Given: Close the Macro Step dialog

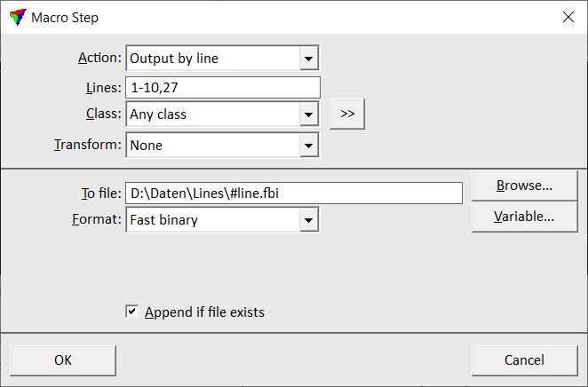Looking at the screenshot, I should pyautogui.click(x=568, y=17).
